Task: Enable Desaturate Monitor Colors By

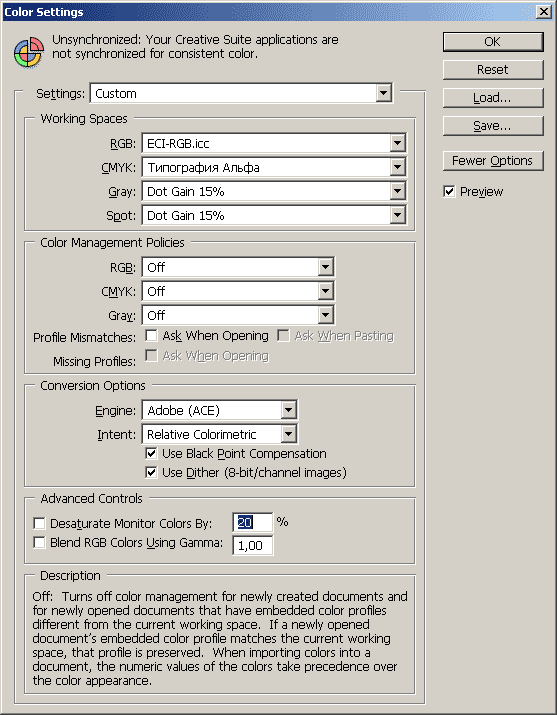Action: [x=39, y=523]
